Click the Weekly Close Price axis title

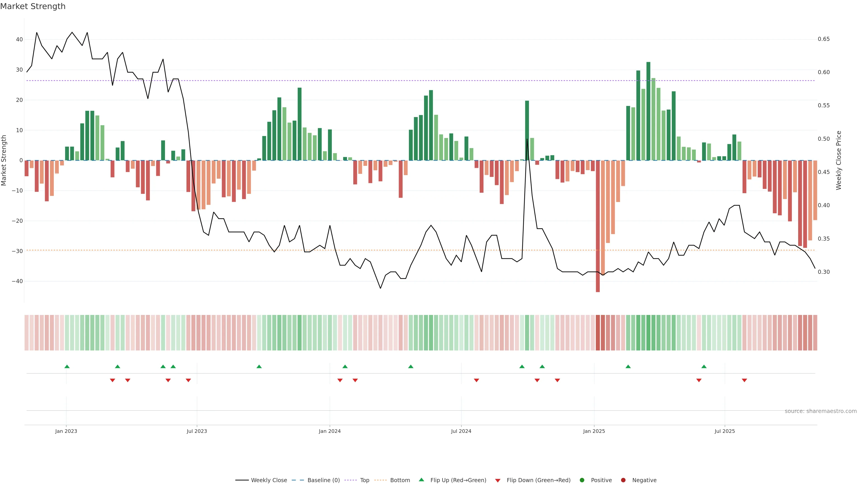[x=839, y=160]
